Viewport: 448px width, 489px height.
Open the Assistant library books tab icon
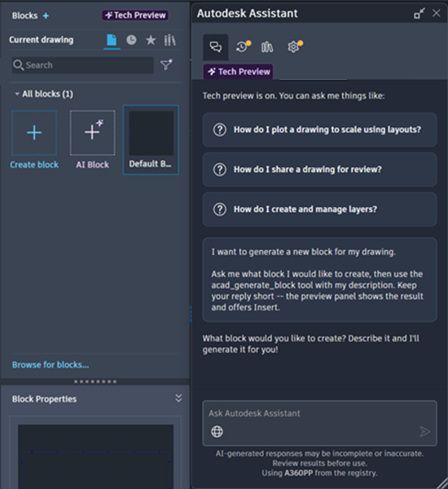pyautogui.click(x=267, y=47)
